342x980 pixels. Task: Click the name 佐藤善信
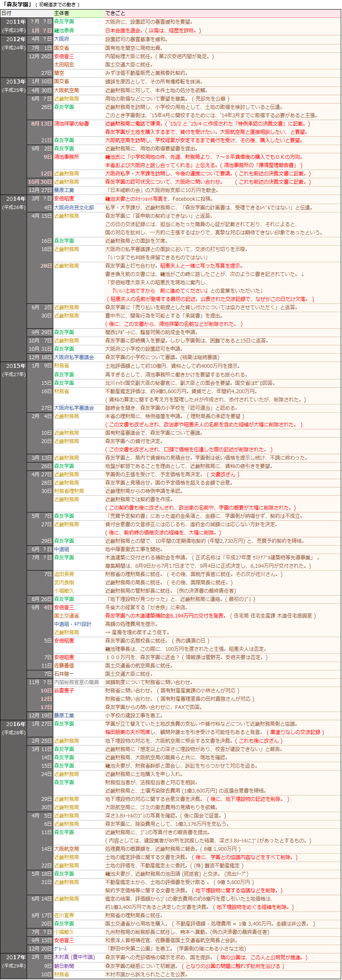[64, 665]
